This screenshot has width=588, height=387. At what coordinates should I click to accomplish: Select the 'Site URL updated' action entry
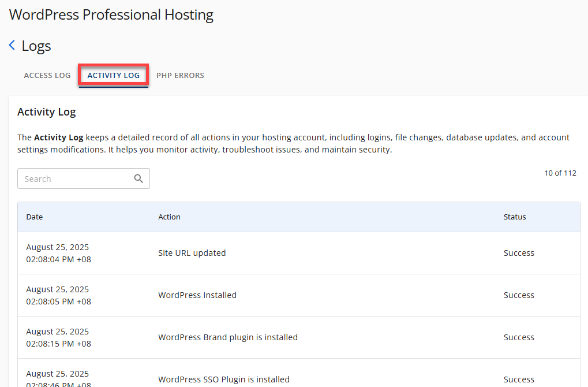(192, 253)
